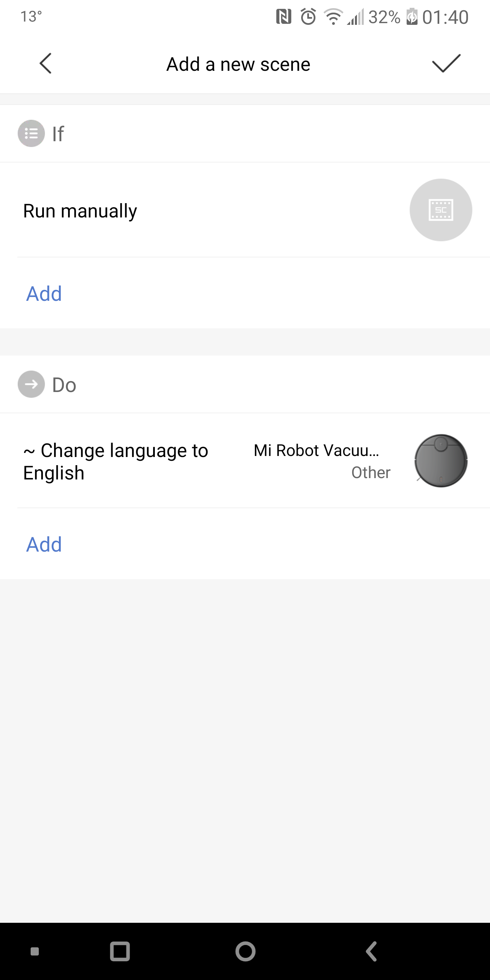Tap the Do arrow icon
The width and height of the screenshot is (490, 980).
coord(31,384)
